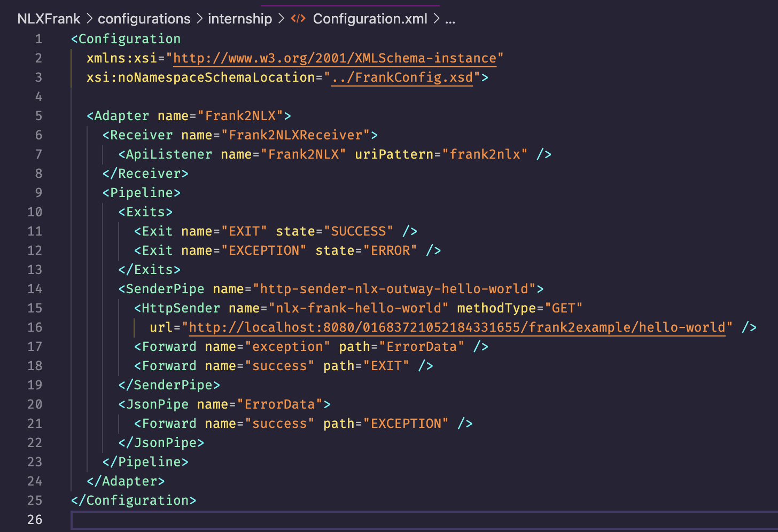Open the ../FrankConfig.xsd schema link
Viewport: 778px width, 532px height.
(x=402, y=77)
